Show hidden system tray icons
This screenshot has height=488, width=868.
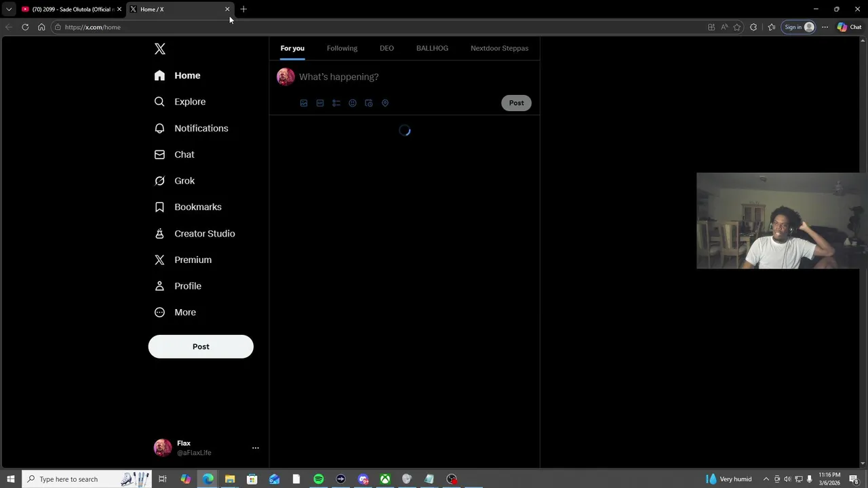click(766, 479)
